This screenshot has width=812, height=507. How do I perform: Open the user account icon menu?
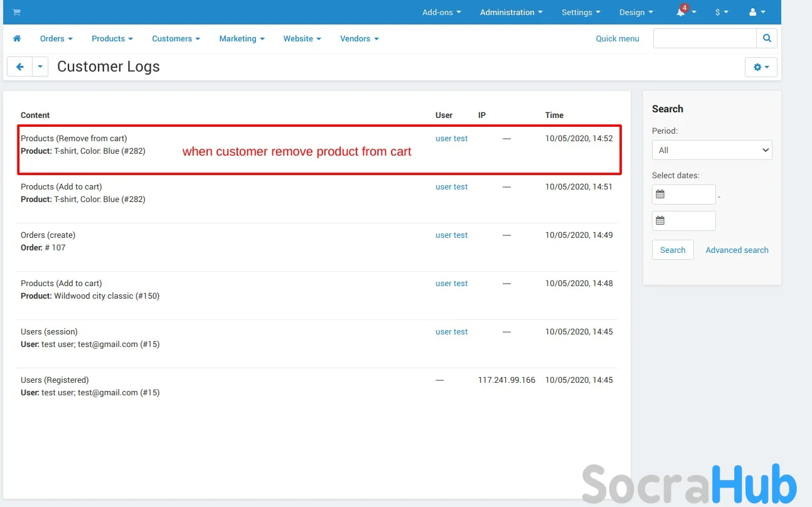coord(757,13)
